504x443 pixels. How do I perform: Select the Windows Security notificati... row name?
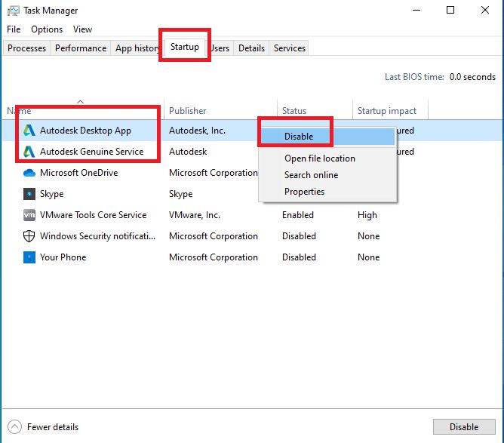pos(98,236)
